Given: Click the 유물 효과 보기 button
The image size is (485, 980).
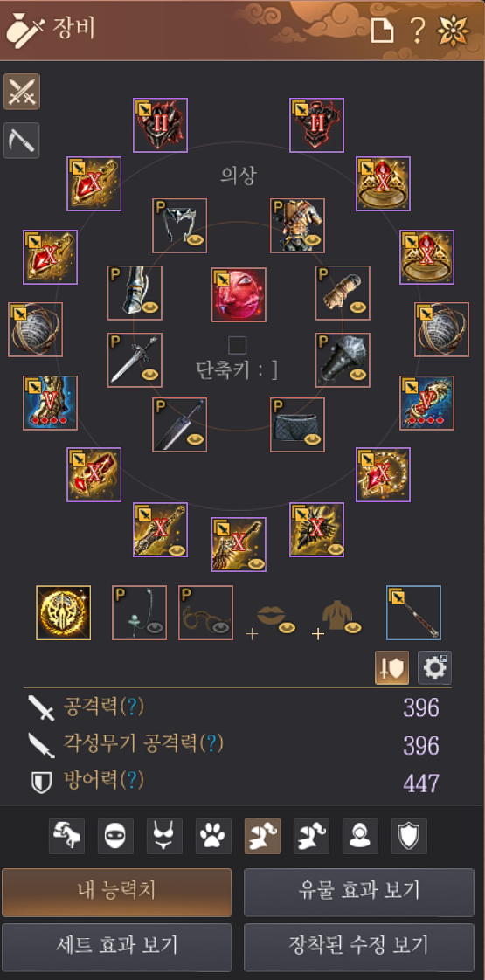Looking at the screenshot, I should point(359,892).
